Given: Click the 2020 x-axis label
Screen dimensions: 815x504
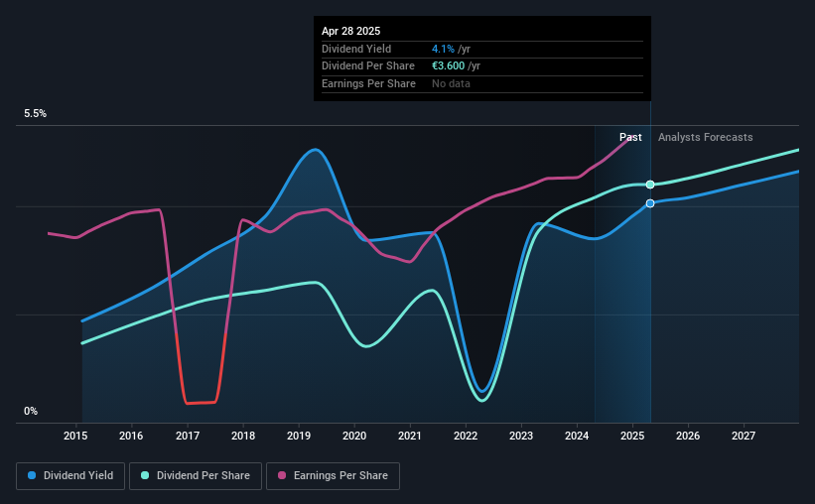Looking at the screenshot, I should [x=354, y=436].
